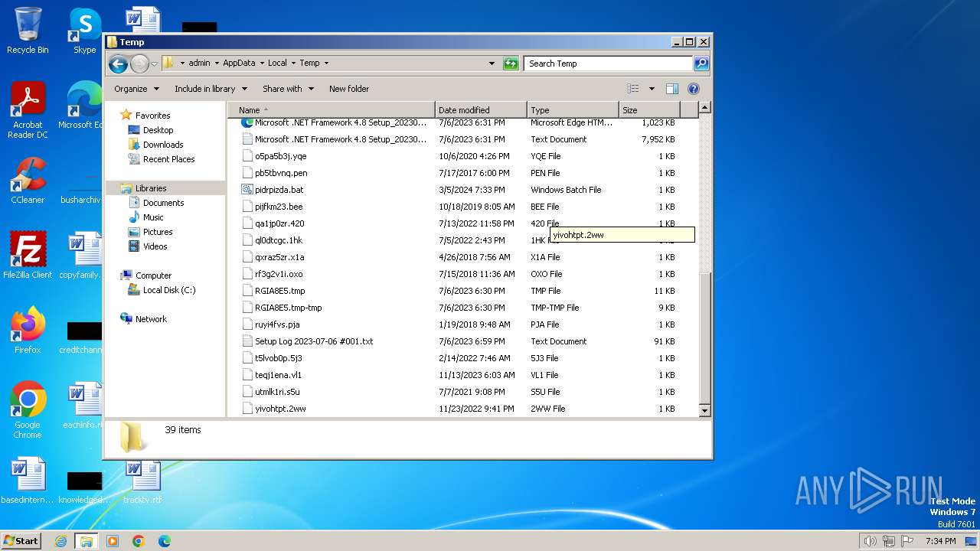Sort by Date modified column header
The height and width of the screenshot is (551, 980).
[x=481, y=110]
